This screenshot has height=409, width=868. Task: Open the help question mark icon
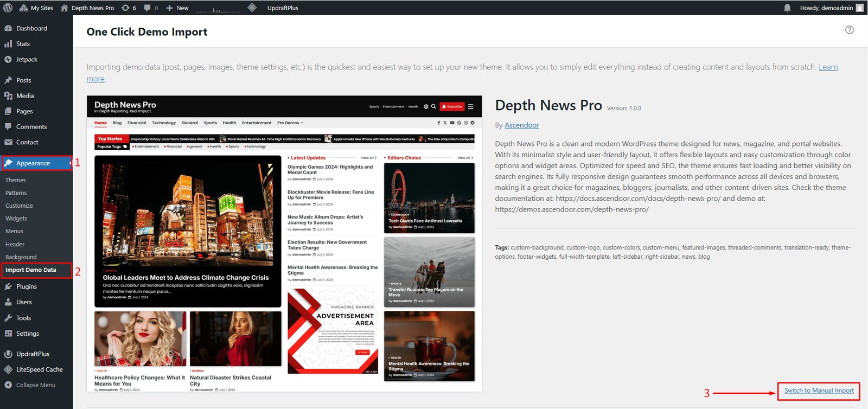tap(849, 30)
